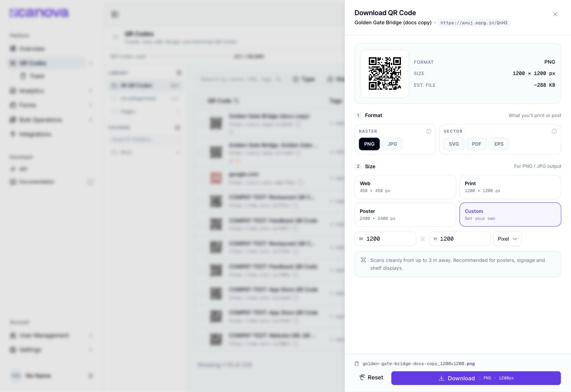
Task: Open Documentation in the sidebar
Action: click(51, 182)
